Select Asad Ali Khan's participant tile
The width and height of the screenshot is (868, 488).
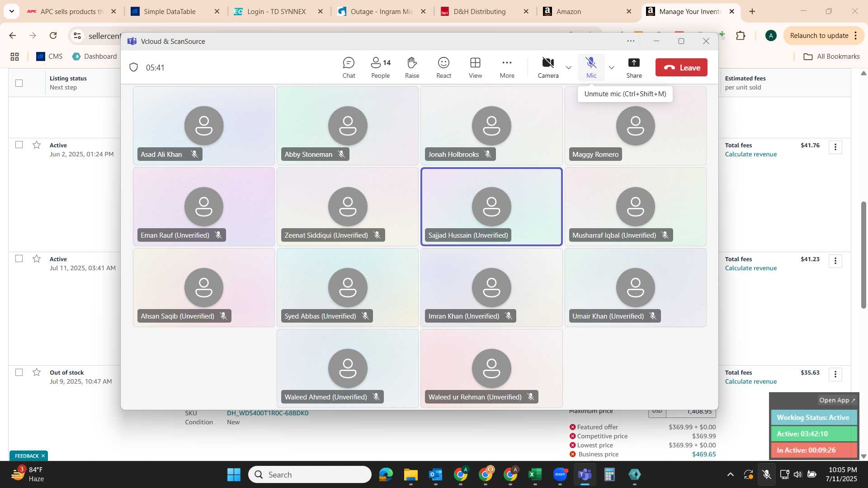tap(204, 126)
